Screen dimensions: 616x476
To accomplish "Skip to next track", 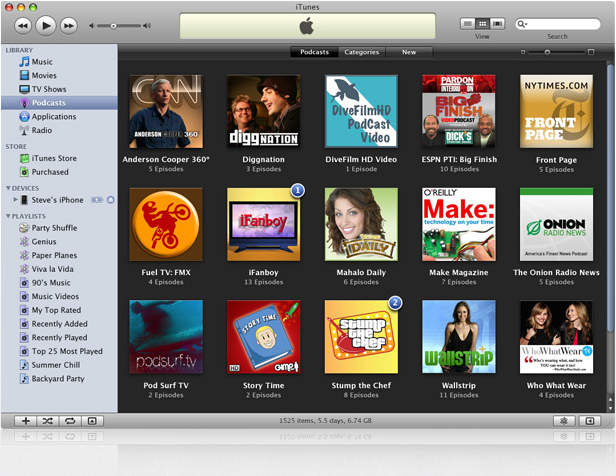I will coord(69,26).
